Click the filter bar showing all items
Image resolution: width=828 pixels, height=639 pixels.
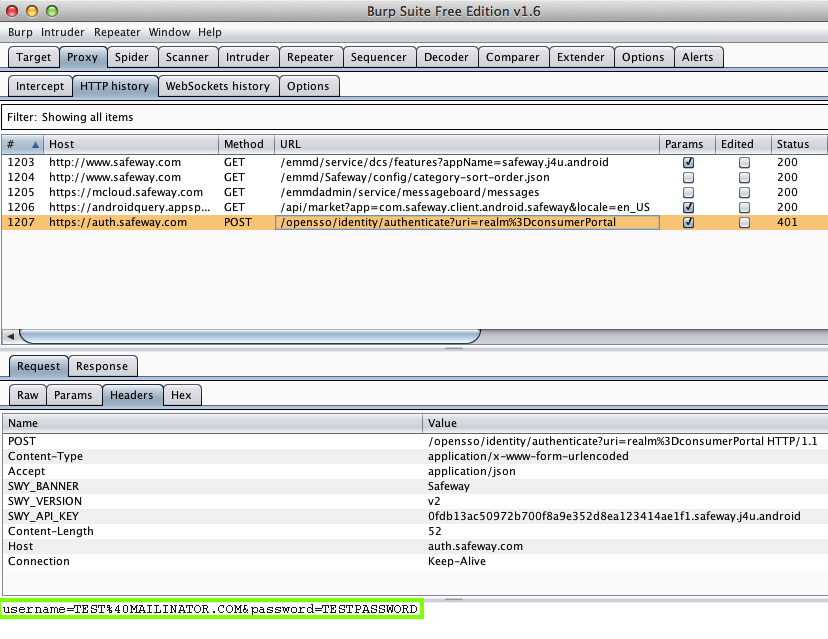(415, 117)
